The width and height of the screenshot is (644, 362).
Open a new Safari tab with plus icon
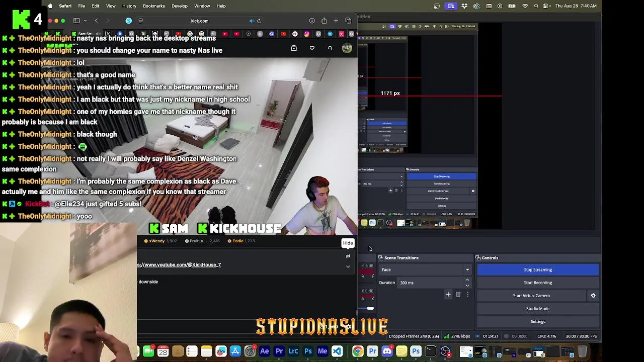[336, 21]
